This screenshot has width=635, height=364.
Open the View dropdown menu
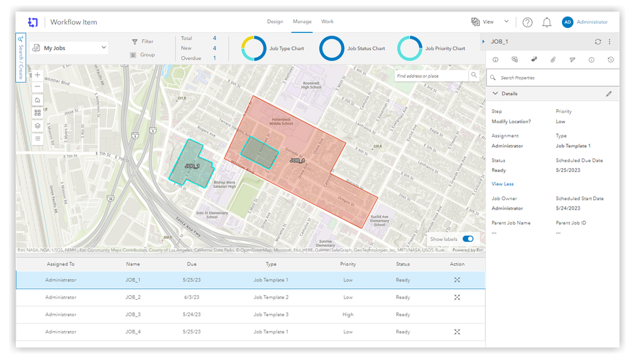(490, 22)
